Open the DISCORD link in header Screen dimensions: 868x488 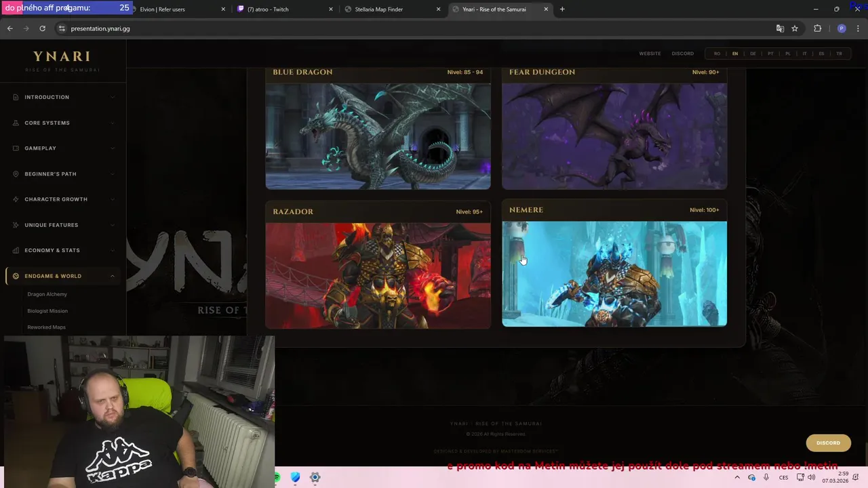[x=683, y=54]
